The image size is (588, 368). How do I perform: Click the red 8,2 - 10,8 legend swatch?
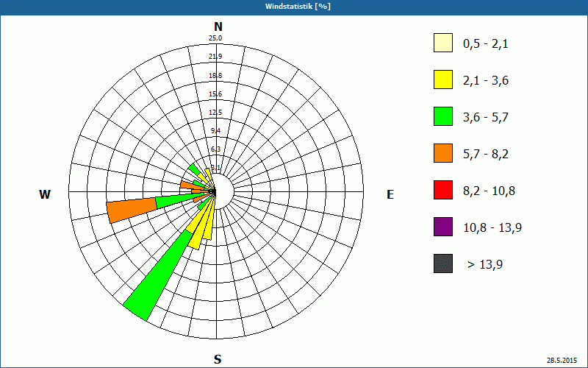(443, 190)
